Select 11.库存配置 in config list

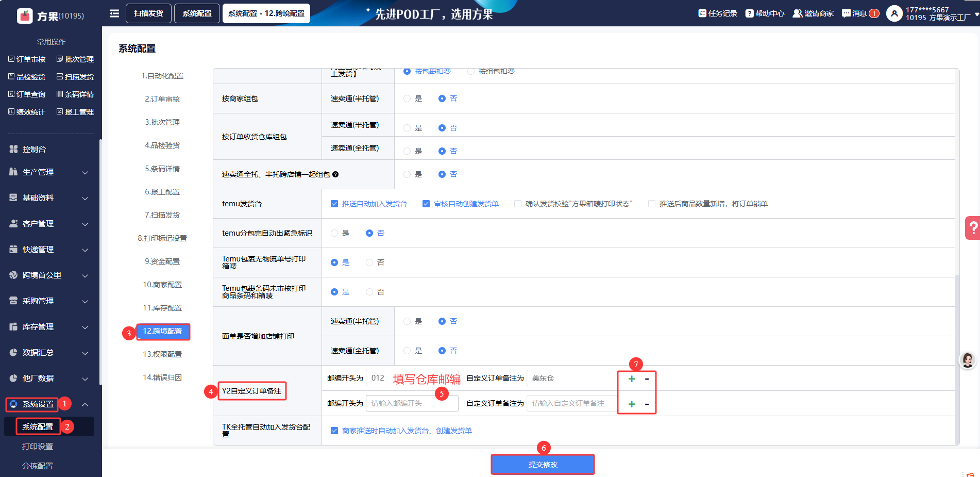tap(162, 308)
